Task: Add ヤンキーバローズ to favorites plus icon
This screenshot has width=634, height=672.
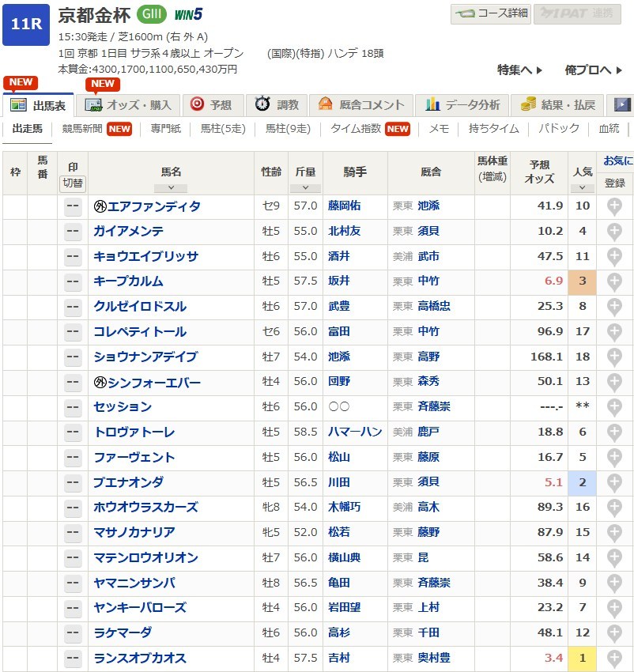Action: (614, 608)
